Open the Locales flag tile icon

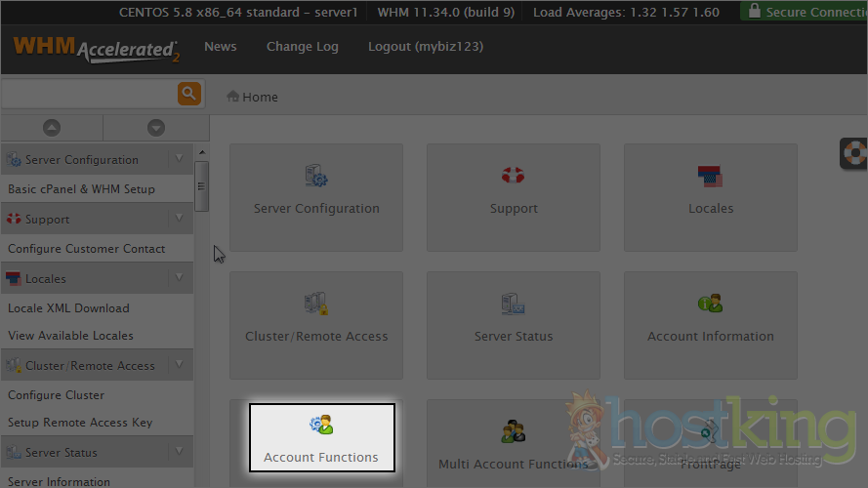(710, 177)
